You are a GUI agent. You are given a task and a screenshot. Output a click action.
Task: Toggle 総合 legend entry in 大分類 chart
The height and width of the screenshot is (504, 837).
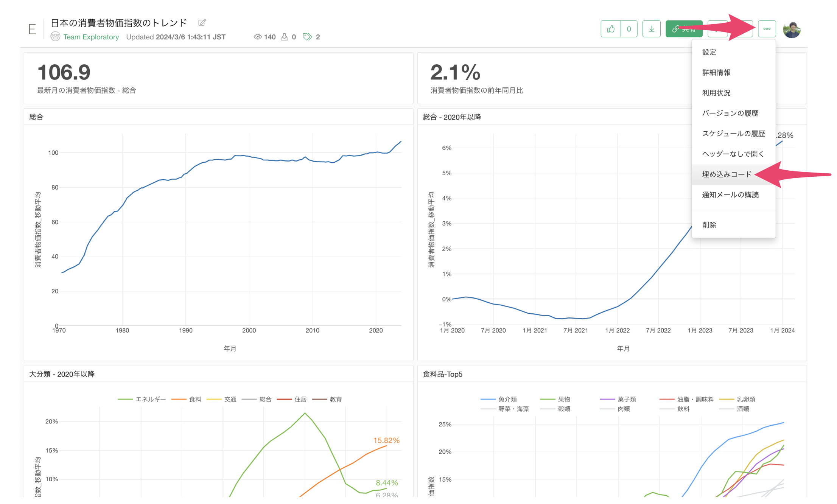tap(257, 399)
